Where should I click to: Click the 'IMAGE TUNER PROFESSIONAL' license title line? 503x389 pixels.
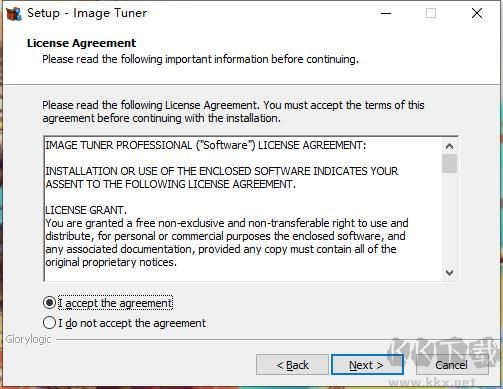click(x=206, y=145)
